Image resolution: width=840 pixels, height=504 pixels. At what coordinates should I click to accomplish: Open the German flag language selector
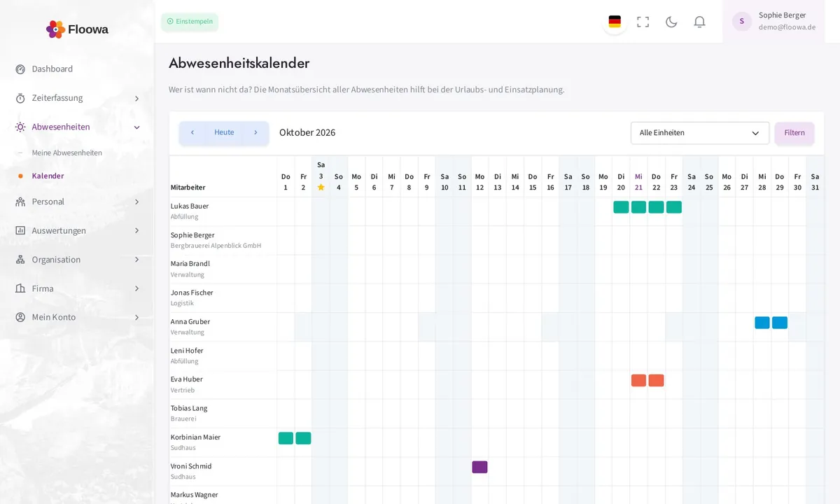[615, 22]
